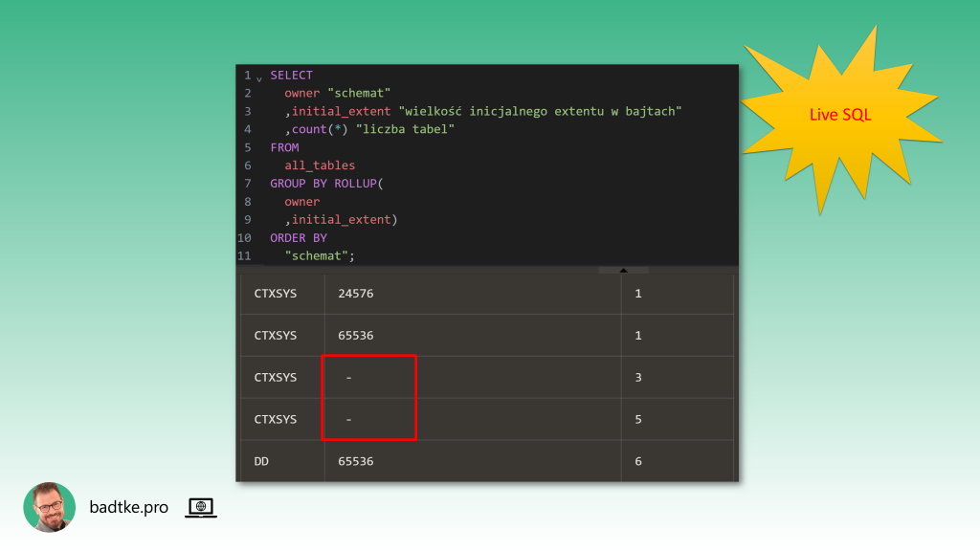The image size is (980, 551).
Task: Click the count(*) function on line 4
Action: (314, 129)
